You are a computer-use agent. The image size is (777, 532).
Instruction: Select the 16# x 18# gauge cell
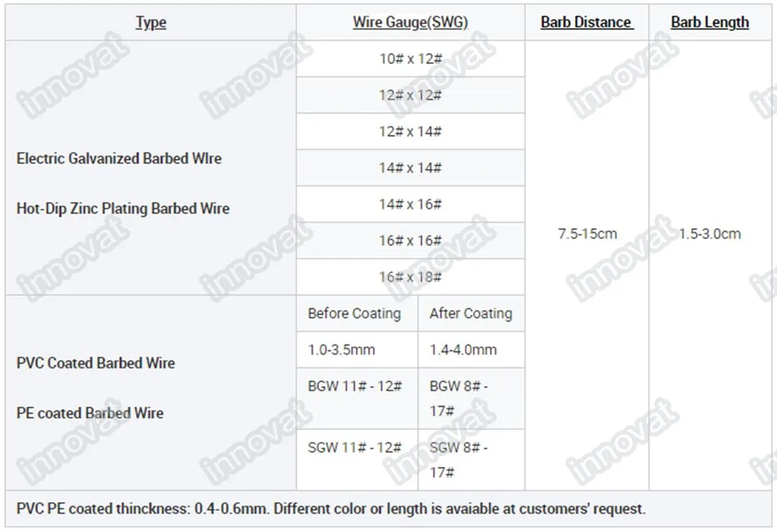point(410,277)
